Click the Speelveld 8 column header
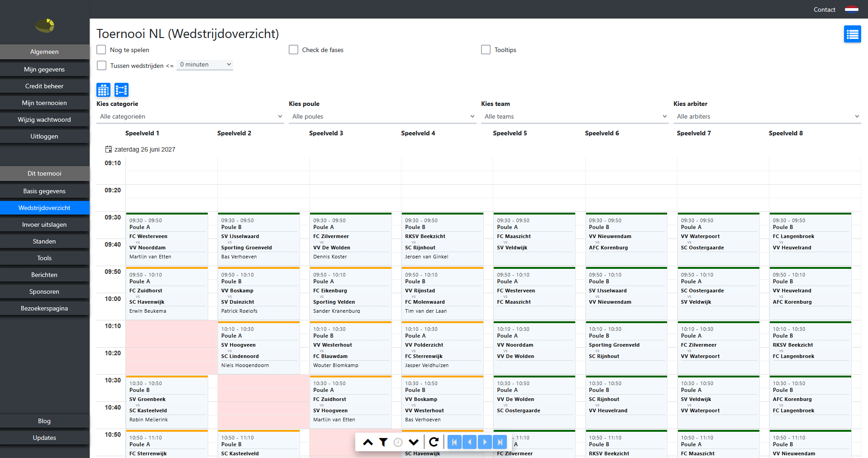Screen dimensions: 868x458 pyautogui.click(x=786, y=133)
